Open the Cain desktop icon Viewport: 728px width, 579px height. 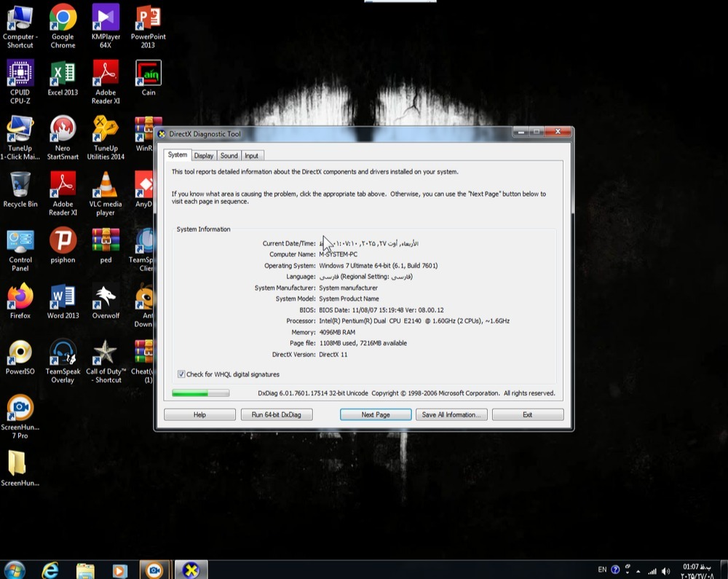click(148, 77)
